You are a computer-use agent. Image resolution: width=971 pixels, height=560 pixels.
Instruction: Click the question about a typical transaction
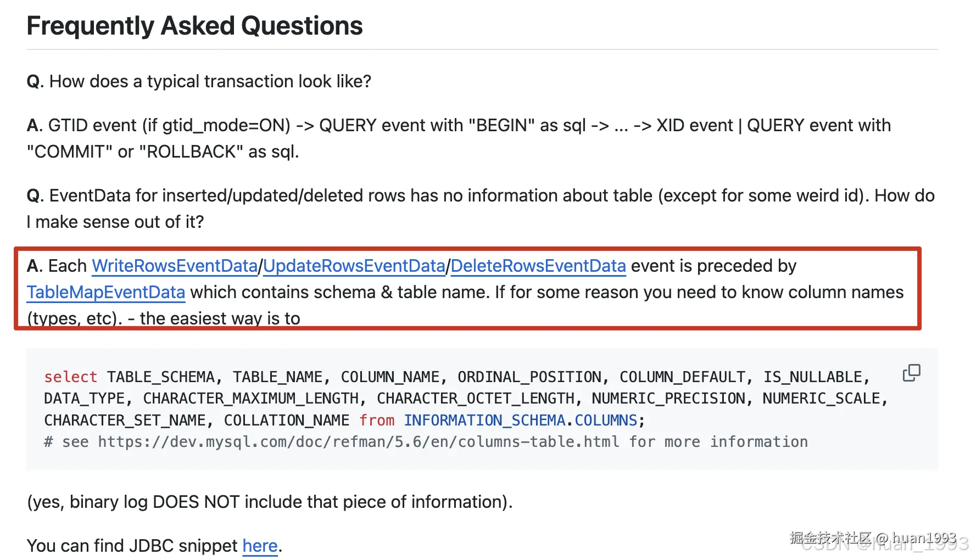tap(199, 82)
